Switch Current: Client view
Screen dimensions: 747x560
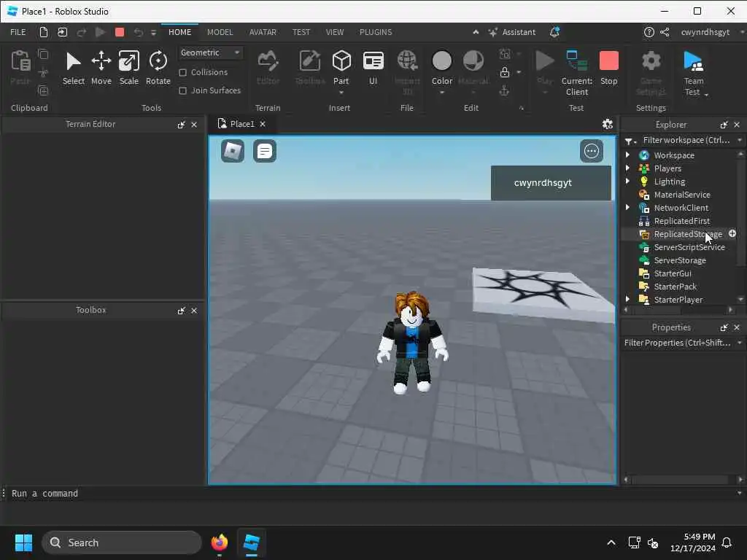pos(576,73)
